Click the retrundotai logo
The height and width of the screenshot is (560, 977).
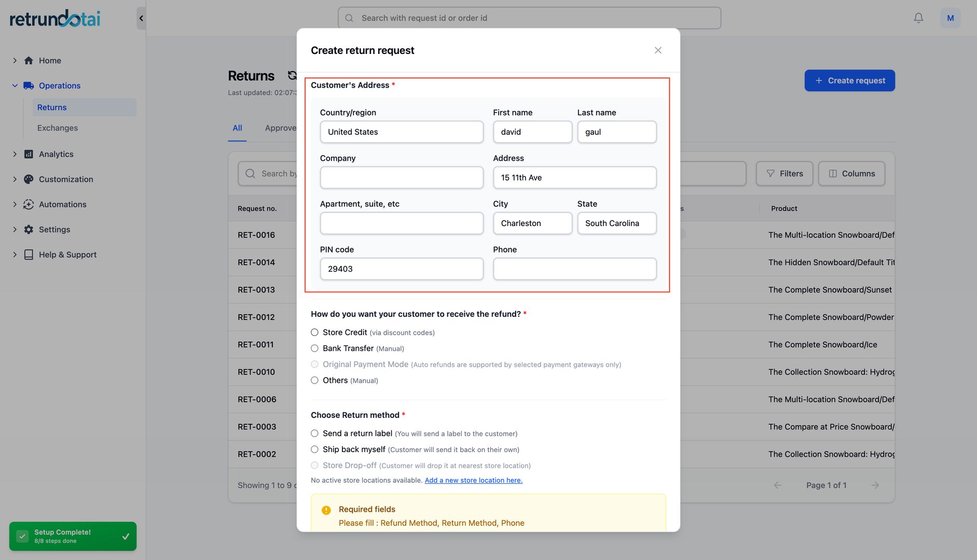click(53, 18)
